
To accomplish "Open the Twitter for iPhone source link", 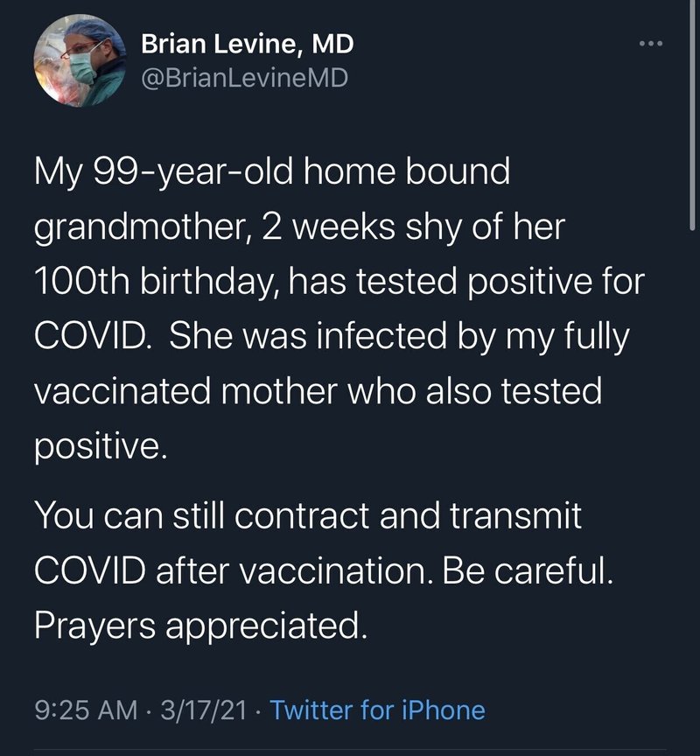I will (x=377, y=710).
